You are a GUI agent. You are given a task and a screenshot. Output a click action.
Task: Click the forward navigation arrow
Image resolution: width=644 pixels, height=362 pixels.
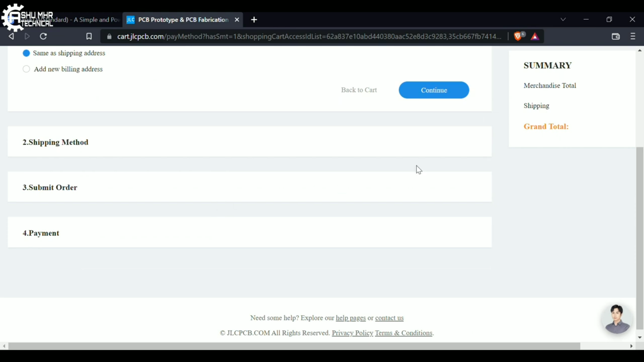[28, 37]
